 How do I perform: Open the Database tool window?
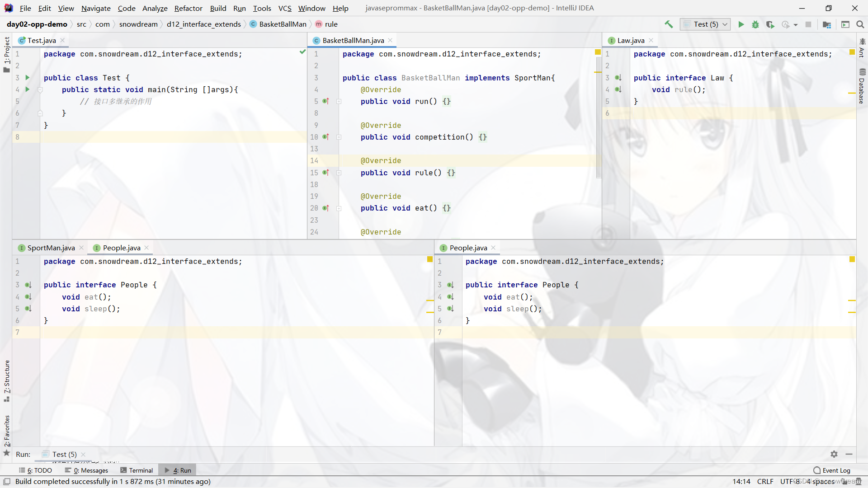pos(862,86)
